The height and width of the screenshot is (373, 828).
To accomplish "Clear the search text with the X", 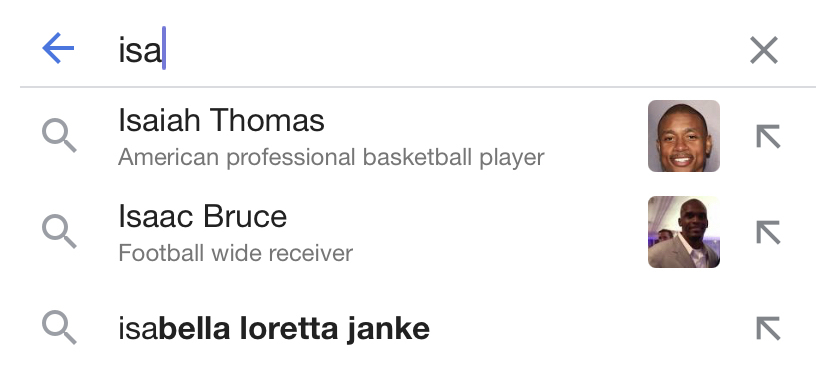I will [764, 50].
